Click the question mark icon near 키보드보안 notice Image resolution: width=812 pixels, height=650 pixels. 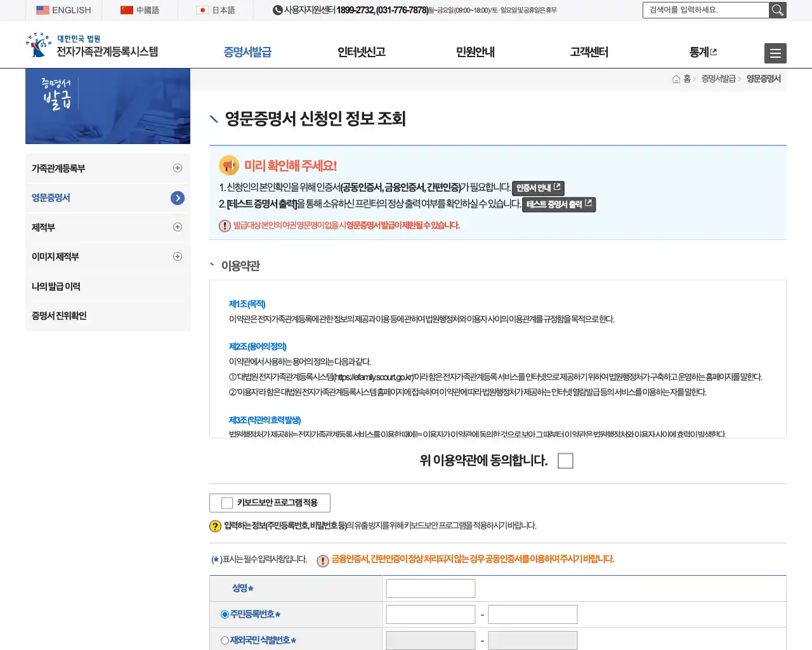point(215,526)
